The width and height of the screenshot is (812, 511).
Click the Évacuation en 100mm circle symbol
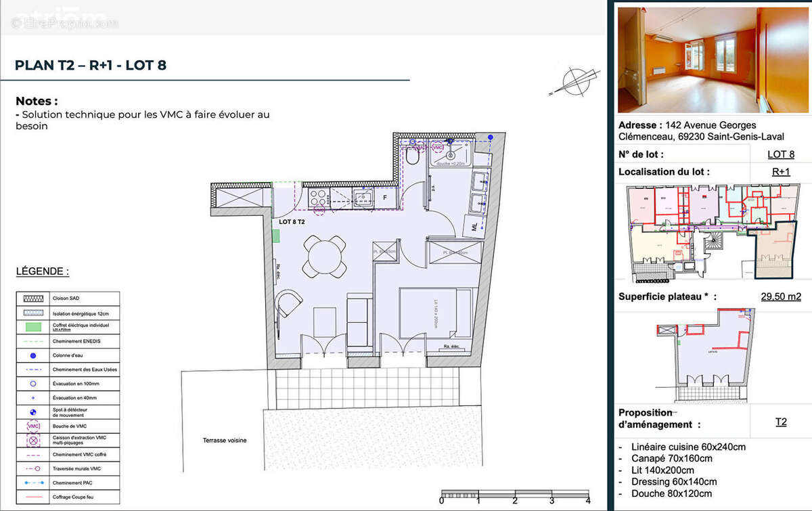(x=33, y=383)
